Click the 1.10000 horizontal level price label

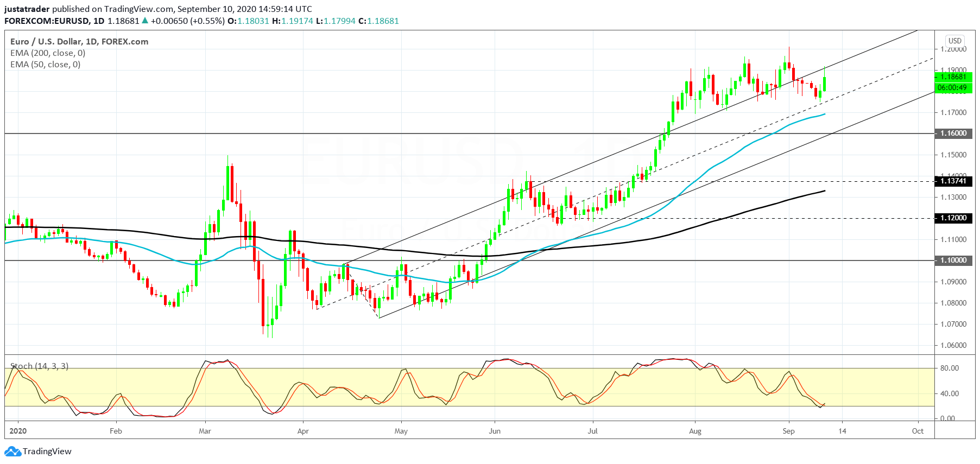coord(953,260)
